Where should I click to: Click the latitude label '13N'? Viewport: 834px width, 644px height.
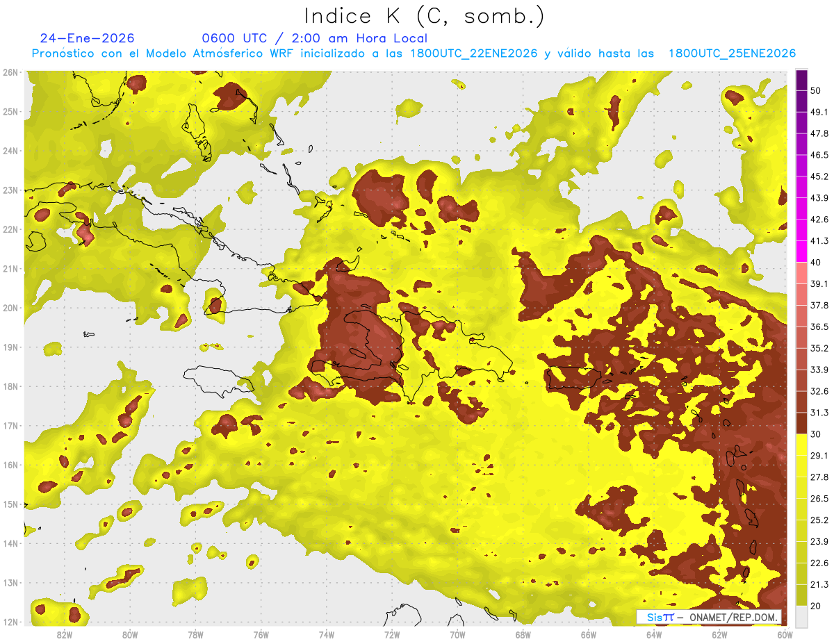[x=10, y=583]
